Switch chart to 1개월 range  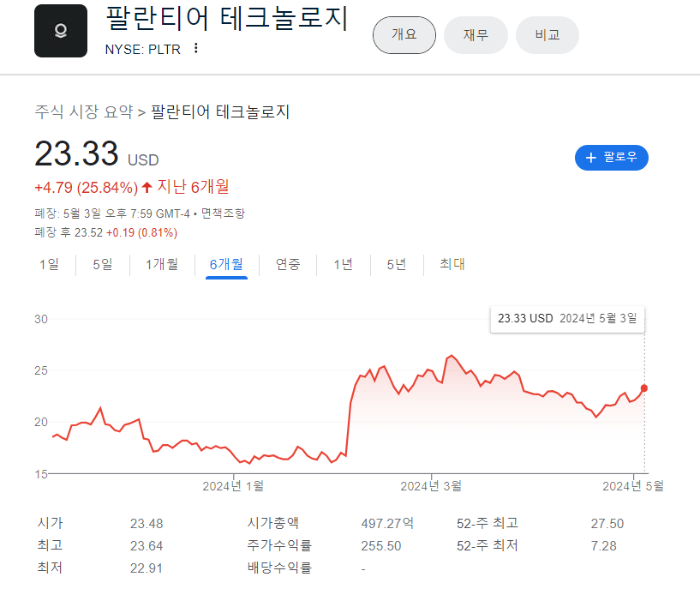(x=162, y=264)
